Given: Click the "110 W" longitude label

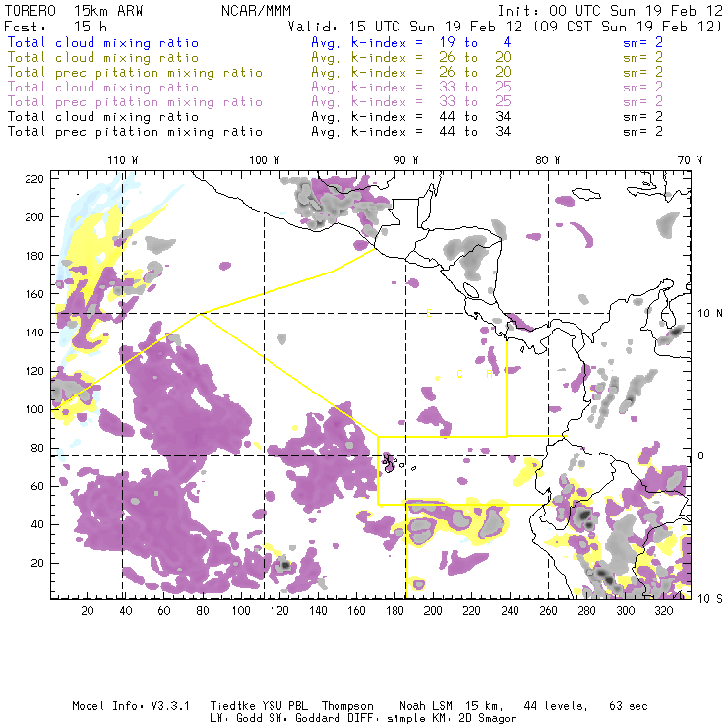Looking at the screenshot, I should 123,160.
